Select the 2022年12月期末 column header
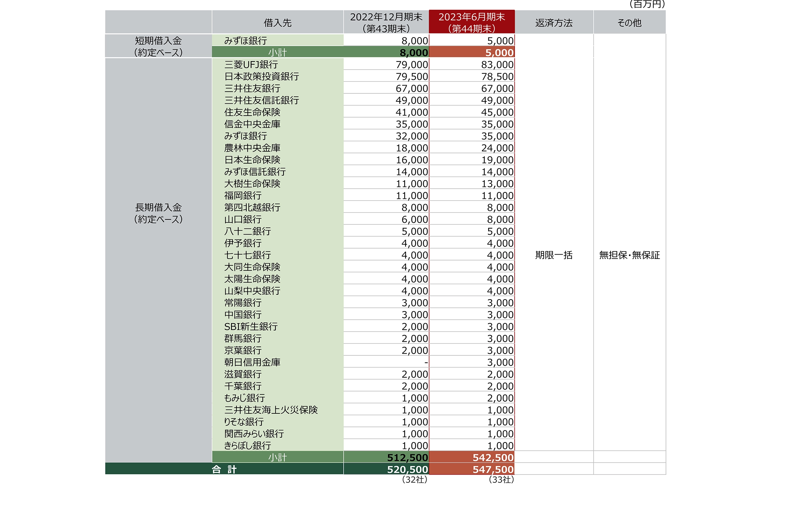Image resolution: width=812 pixels, height=505 pixels. 386,23
